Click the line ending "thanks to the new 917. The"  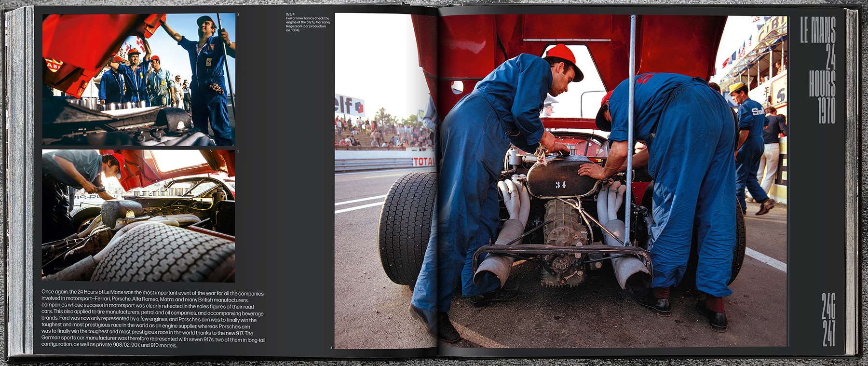pyautogui.click(x=147, y=332)
